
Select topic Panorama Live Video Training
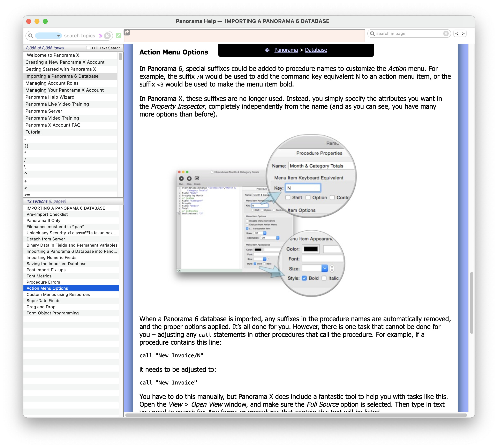70,104
